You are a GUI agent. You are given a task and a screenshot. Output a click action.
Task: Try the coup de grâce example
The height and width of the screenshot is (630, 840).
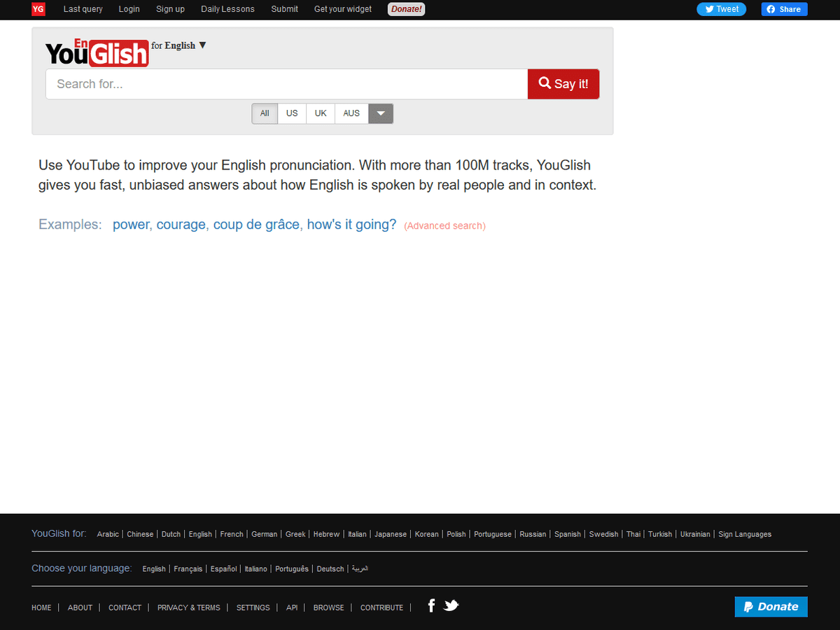(256, 225)
